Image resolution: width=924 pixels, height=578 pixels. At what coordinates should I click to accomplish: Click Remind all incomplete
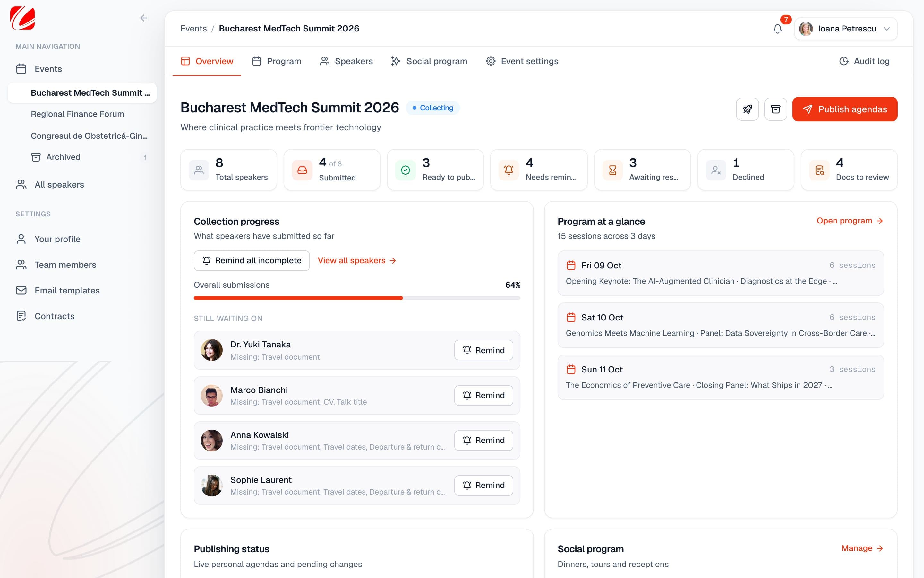[252, 261]
